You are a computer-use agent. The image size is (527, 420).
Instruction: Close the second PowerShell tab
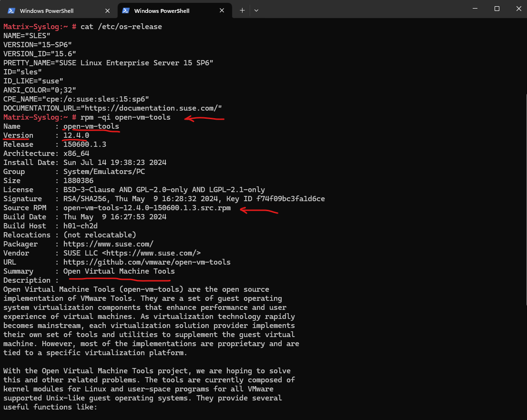[x=222, y=10]
